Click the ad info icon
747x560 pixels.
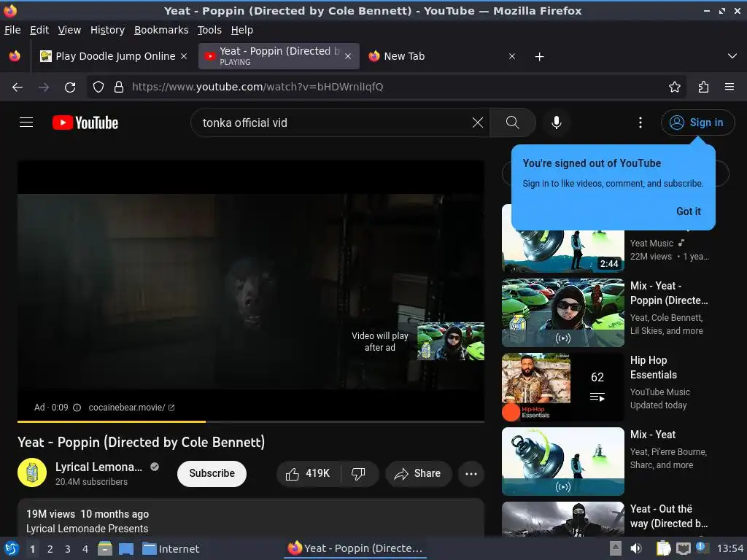[x=77, y=408]
